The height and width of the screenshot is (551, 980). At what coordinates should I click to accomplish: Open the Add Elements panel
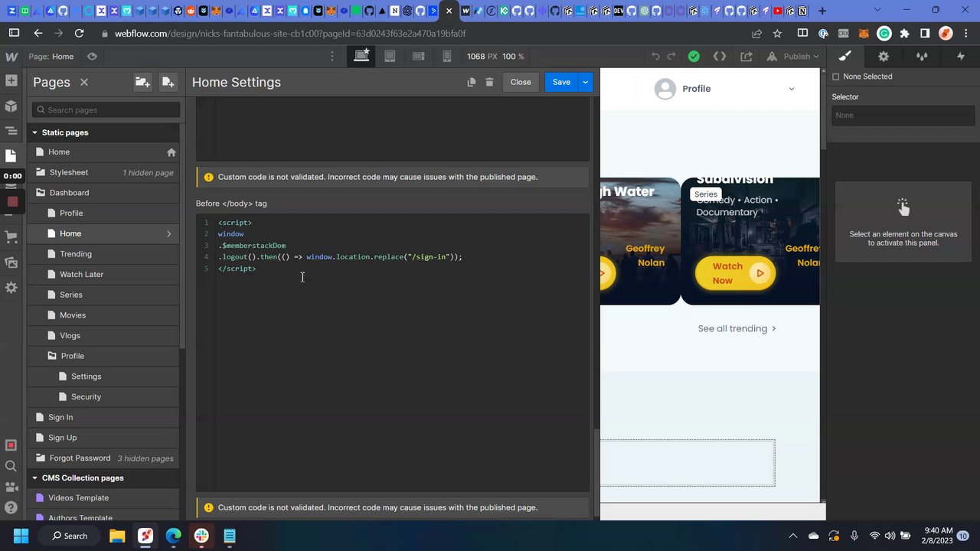point(11,80)
